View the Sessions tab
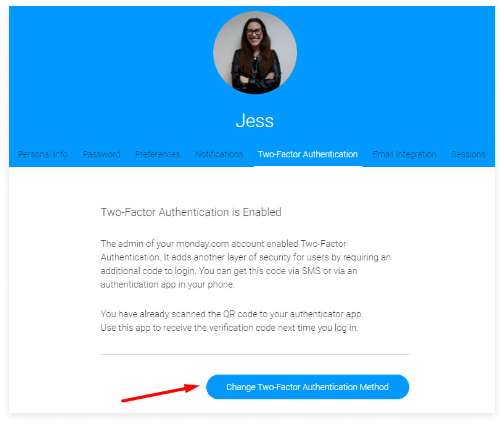504x425 pixels. point(468,154)
